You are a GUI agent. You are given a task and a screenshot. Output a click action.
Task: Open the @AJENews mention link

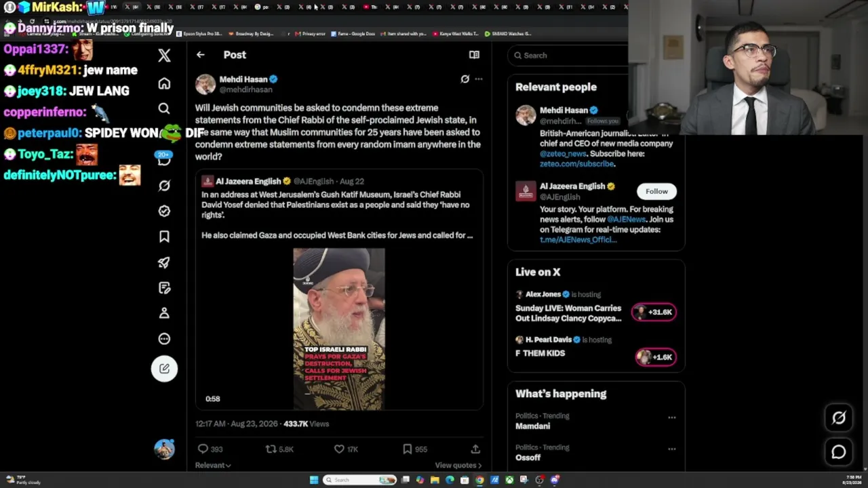626,220
